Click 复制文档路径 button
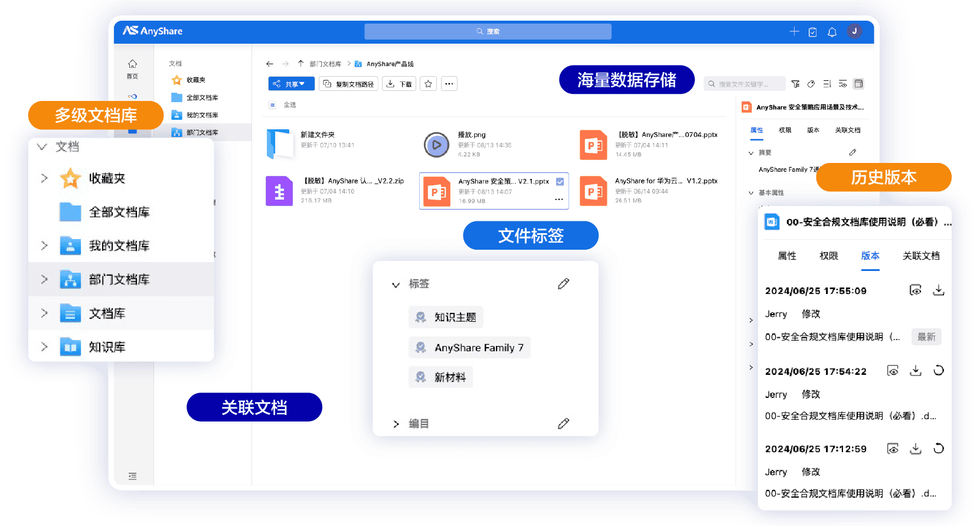This screenshot has width=980, height=526. coord(348,84)
